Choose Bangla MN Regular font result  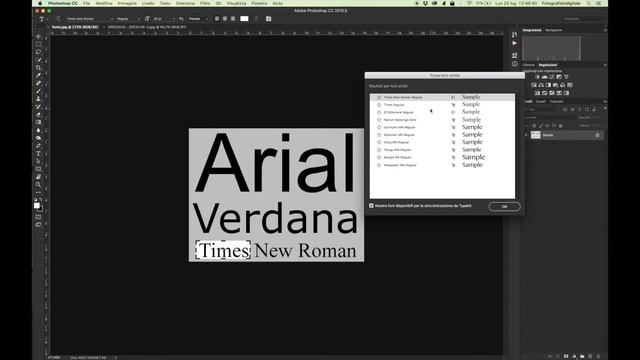tap(442, 157)
